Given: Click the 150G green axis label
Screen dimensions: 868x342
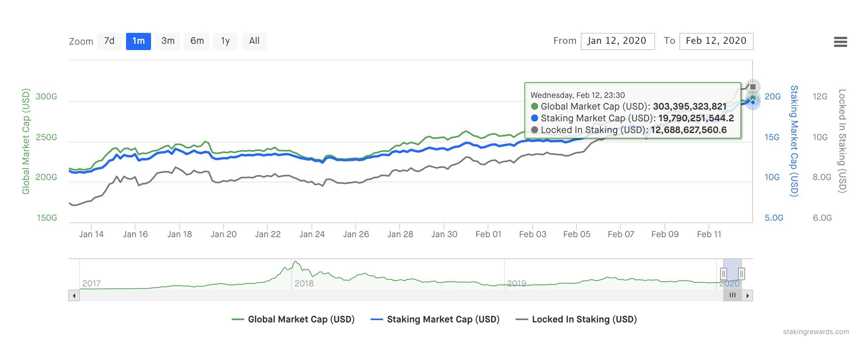Looking at the screenshot, I should [47, 218].
